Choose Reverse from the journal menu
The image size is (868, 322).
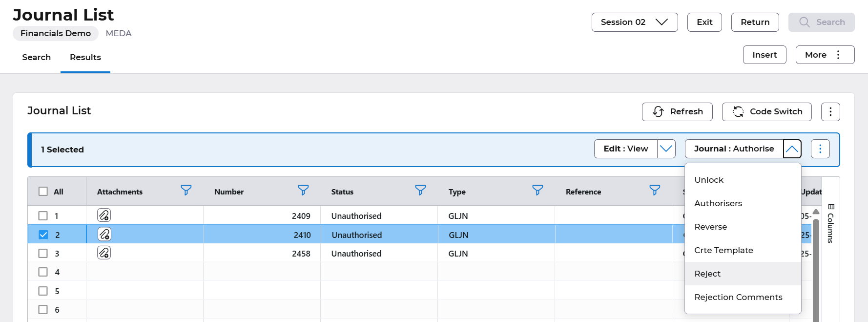click(743, 227)
